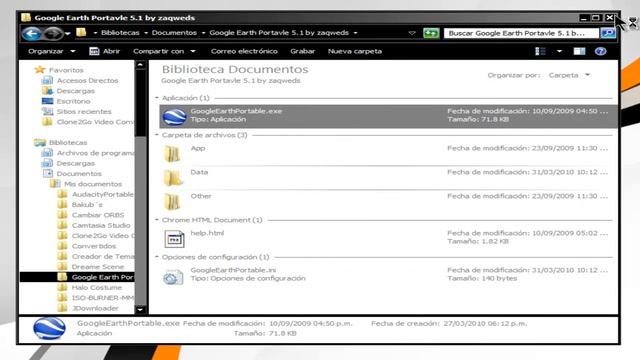
Task: Click navigation pane scroll up arrow
Action: pos(140,65)
